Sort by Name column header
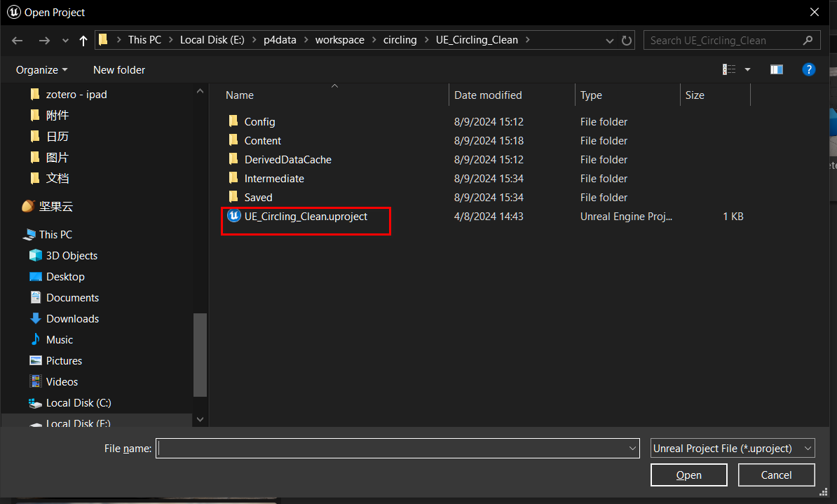Image resolution: width=837 pixels, height=504 pixels. point(239,95)
